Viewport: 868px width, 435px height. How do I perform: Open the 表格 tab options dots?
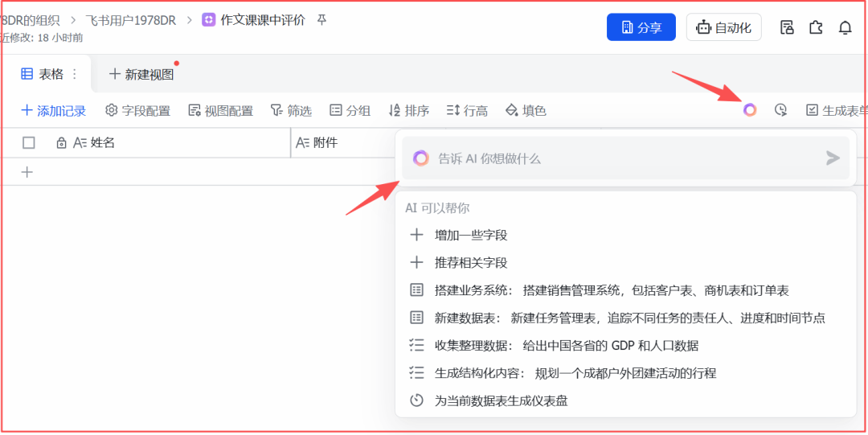(x=75, y=74)
